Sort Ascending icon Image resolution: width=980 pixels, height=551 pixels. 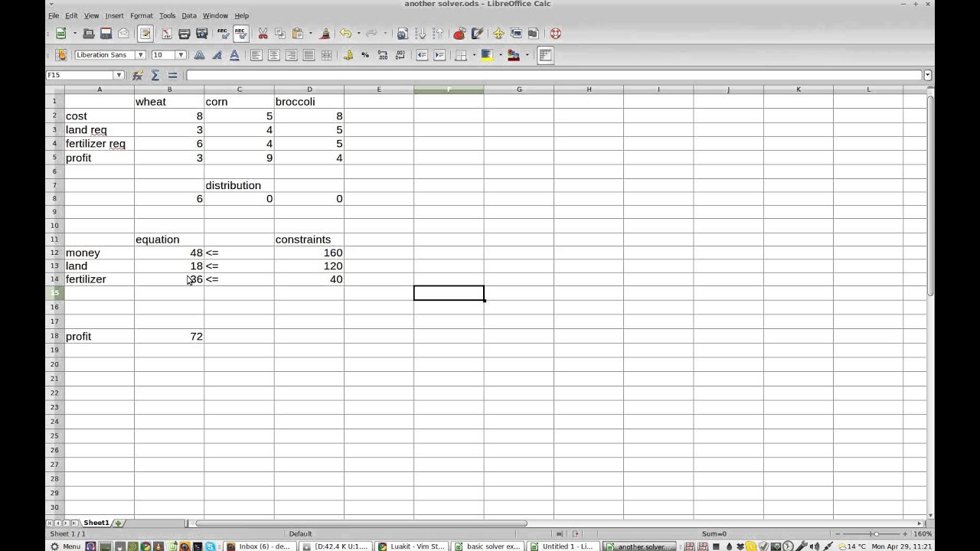[420, 34]
